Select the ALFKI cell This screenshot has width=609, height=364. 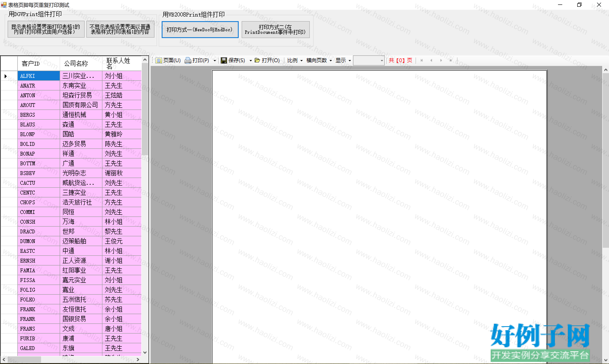(x=39, y=76)
